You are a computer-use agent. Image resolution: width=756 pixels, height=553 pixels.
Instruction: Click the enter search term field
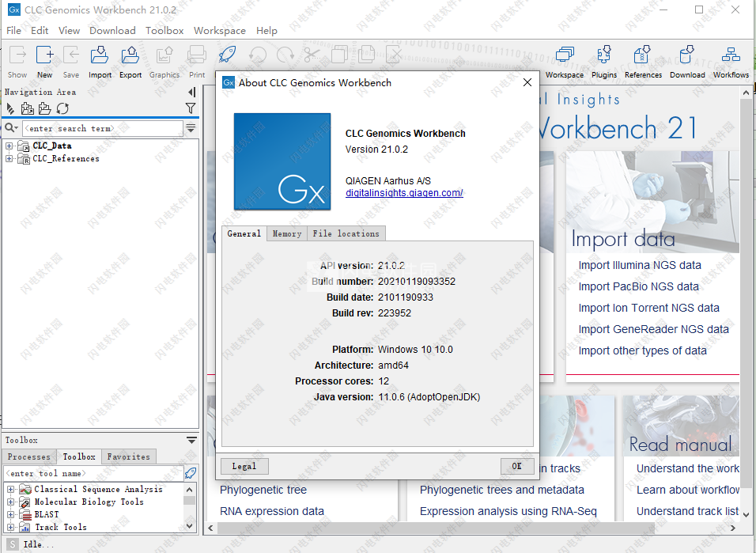[102, 128]
